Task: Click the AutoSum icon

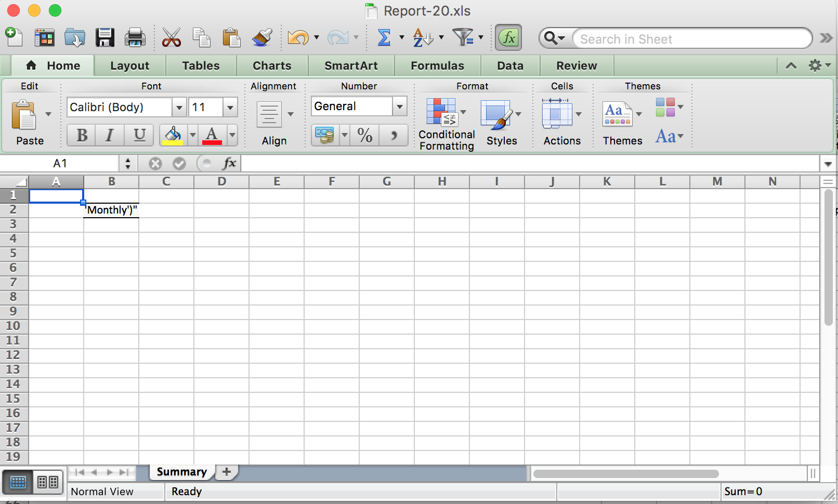Action: [x=385, y=37]
